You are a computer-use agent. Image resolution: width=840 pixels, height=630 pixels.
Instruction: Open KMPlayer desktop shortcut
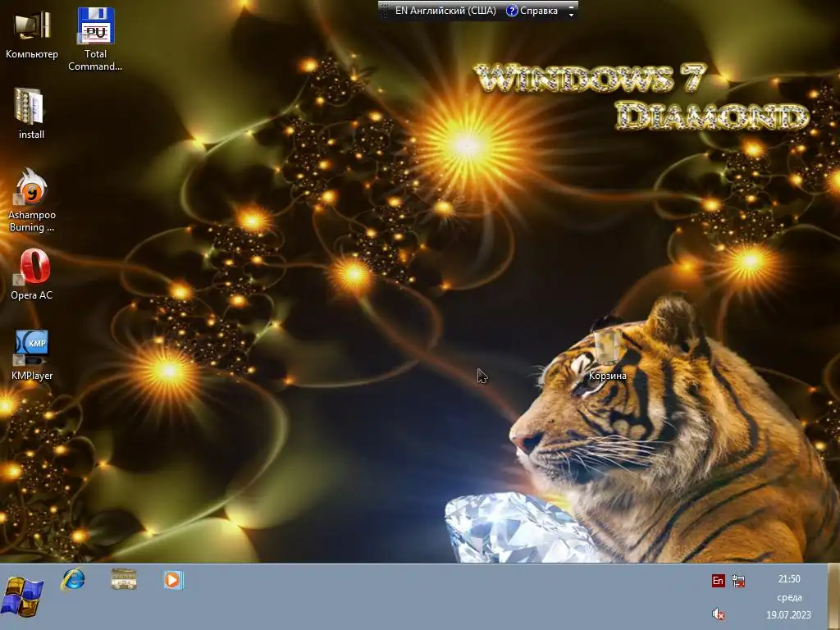32,354
